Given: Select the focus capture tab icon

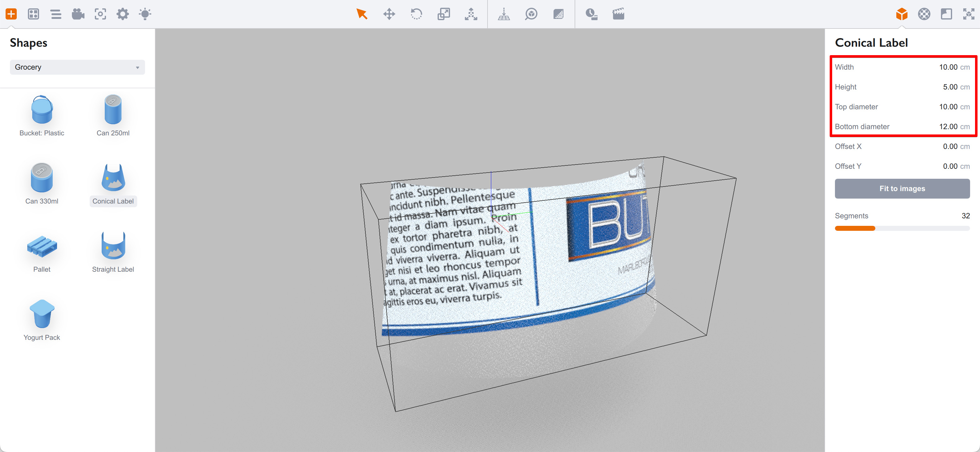Looking at the screenshot, I should pyautogui.click(x=100, y=14).
